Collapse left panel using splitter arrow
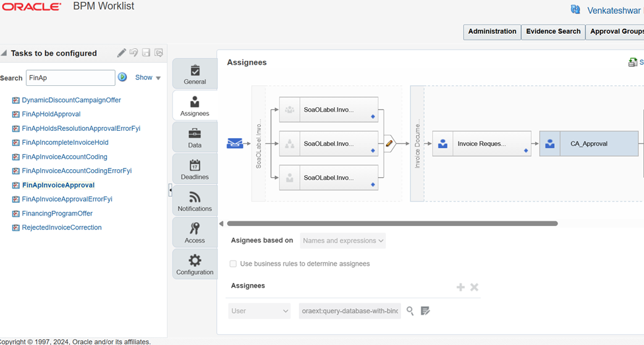 tap(170, 190)
